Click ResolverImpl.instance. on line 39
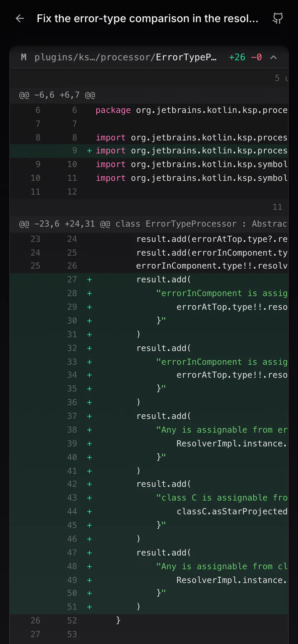This screenshot has width=298, height=644. [232, 444]
